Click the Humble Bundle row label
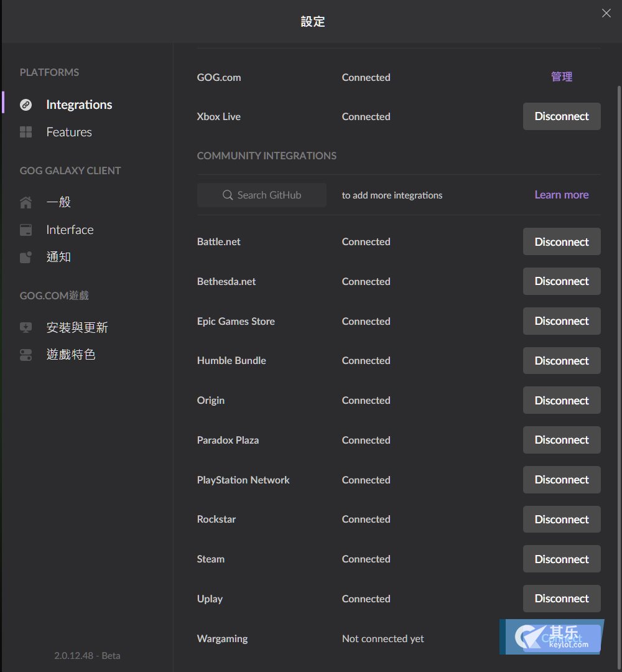Screen dimensions: 622x672 click(231, 361)
